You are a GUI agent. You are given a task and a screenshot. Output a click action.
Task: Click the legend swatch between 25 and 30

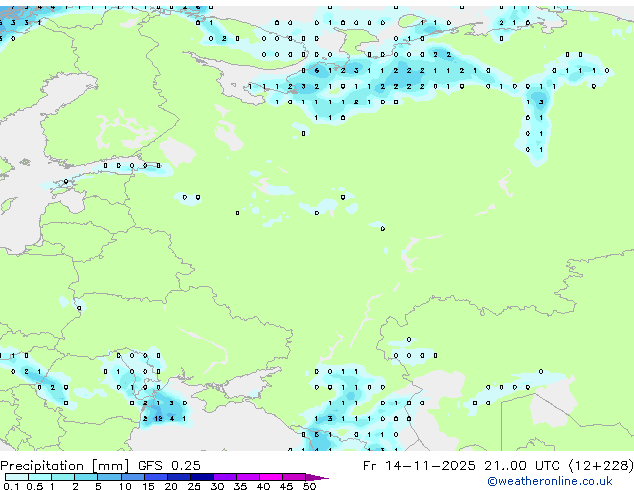pyautogui.click(x=201, y=477)
